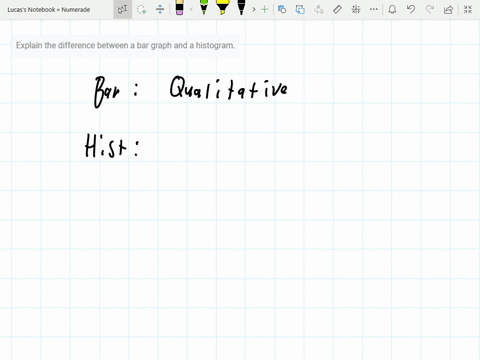Viewport: 480px width, 360px height.
Task: Click the ink to text icon
Action: tap(319, 9)
